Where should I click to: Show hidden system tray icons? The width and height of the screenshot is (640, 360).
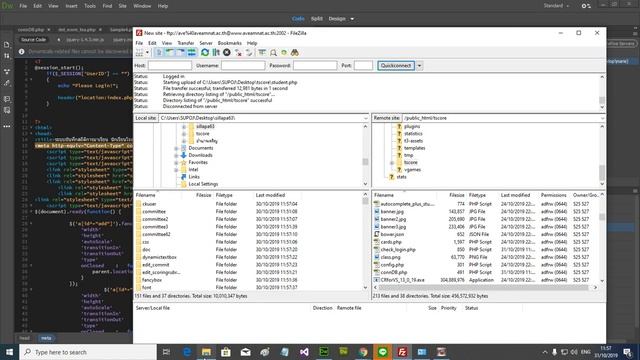coord(545,352)
